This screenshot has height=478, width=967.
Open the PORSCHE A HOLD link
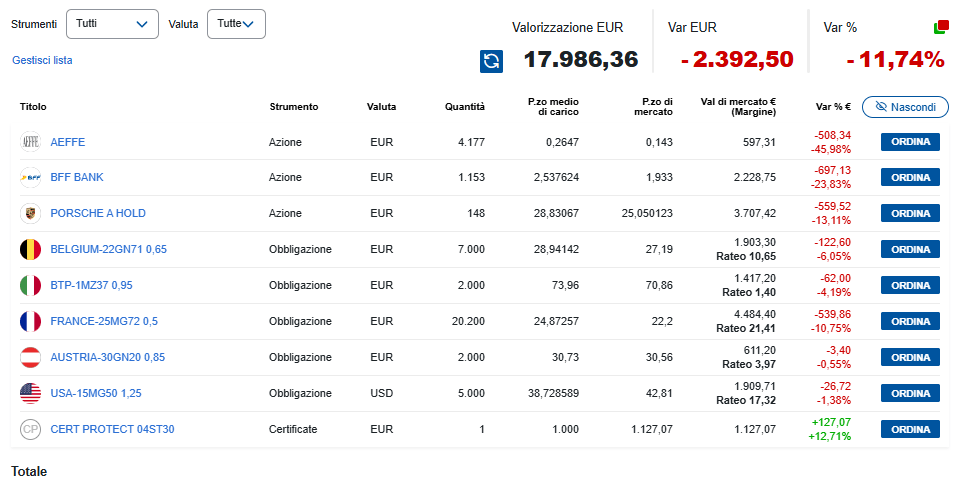point(98,213)
